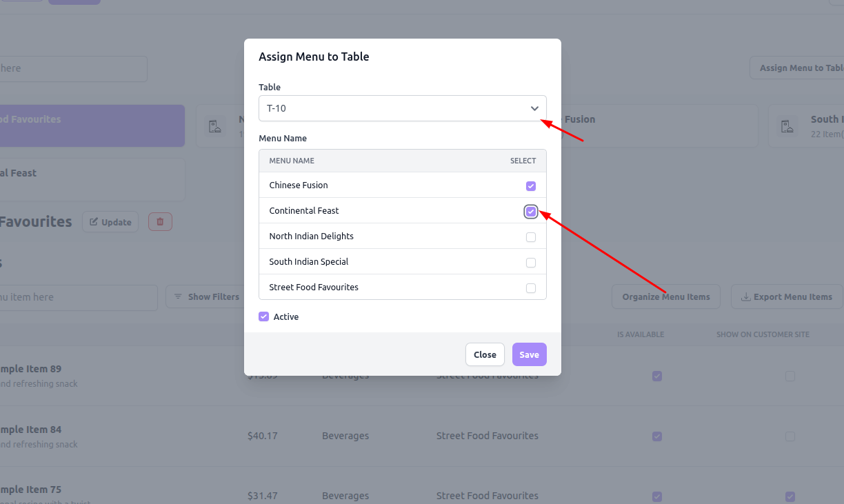The height and width of the screenshot is (504, 844).
Task: Check the North Indian Delights checkbox
Action: tap(531, 237)
